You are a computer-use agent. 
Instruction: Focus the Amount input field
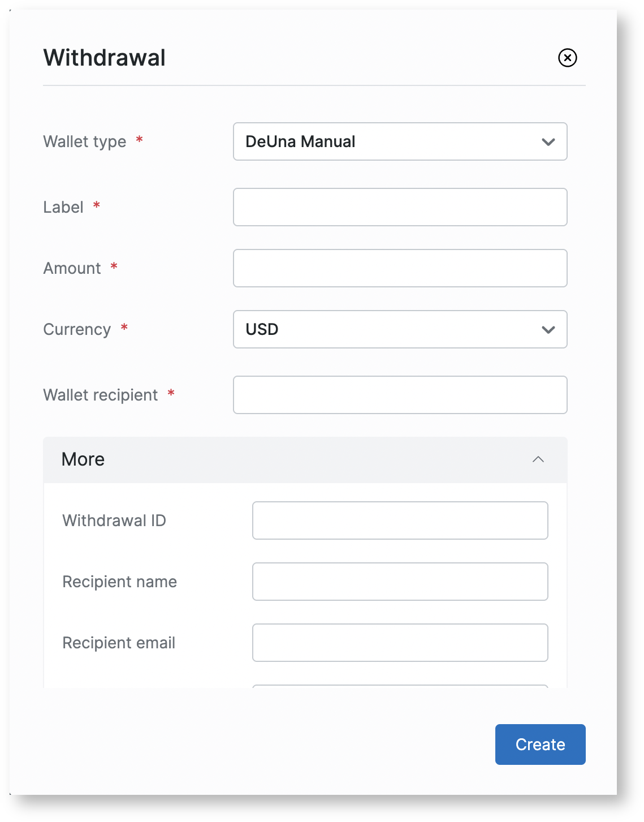[400, 268]
